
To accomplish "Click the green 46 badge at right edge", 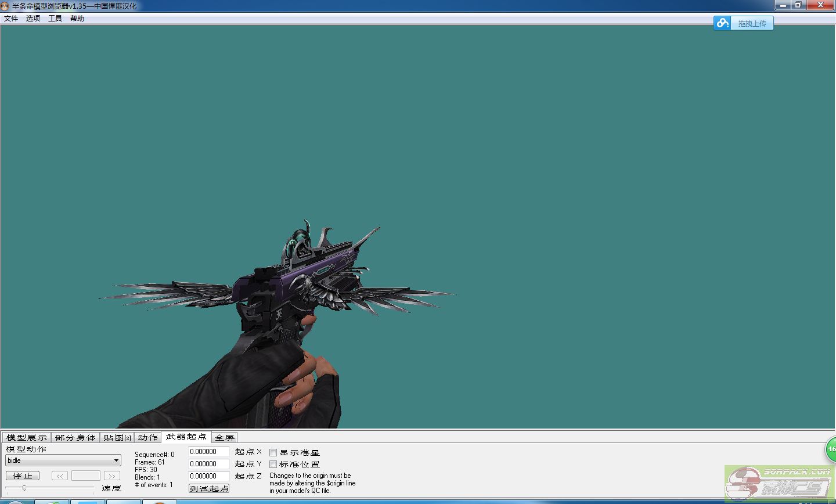I will (831, 449).
